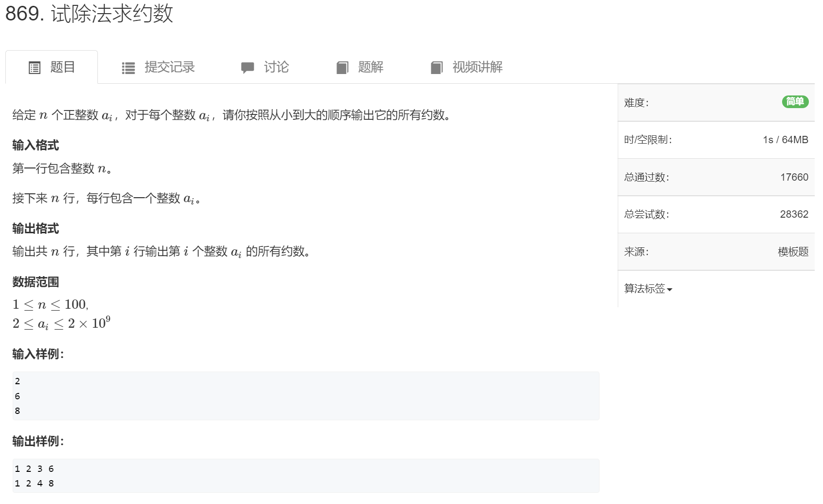The width and height of the screenshot is (823, 504).
Task: Click the input sample code block
Action: click(302, 395)
